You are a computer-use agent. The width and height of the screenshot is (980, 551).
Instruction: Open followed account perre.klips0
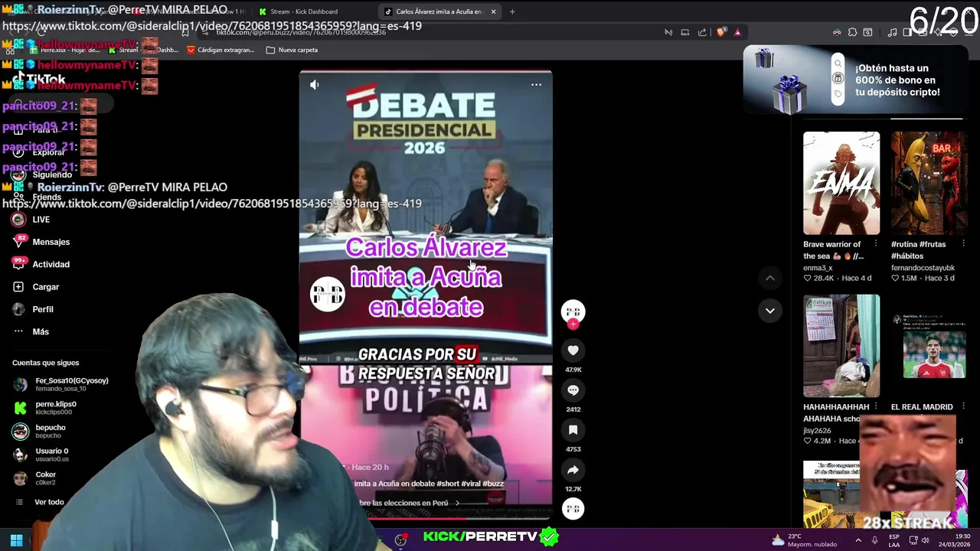46,408
